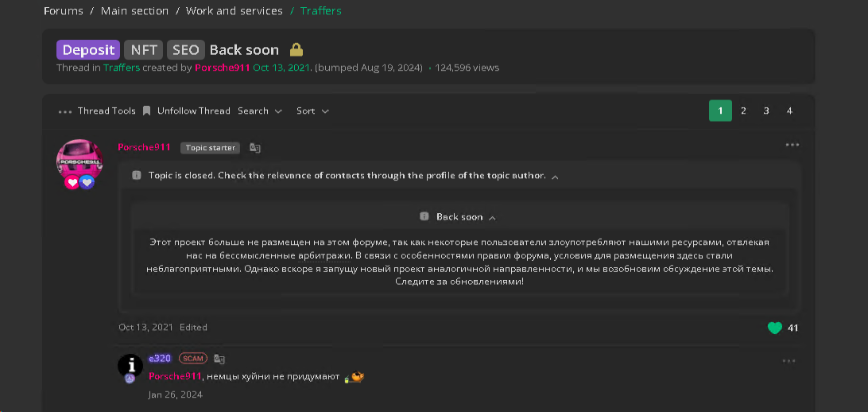Click the green heart like icon
The width and height of the screenshot is (868, 412).
[x=774, y=328]
